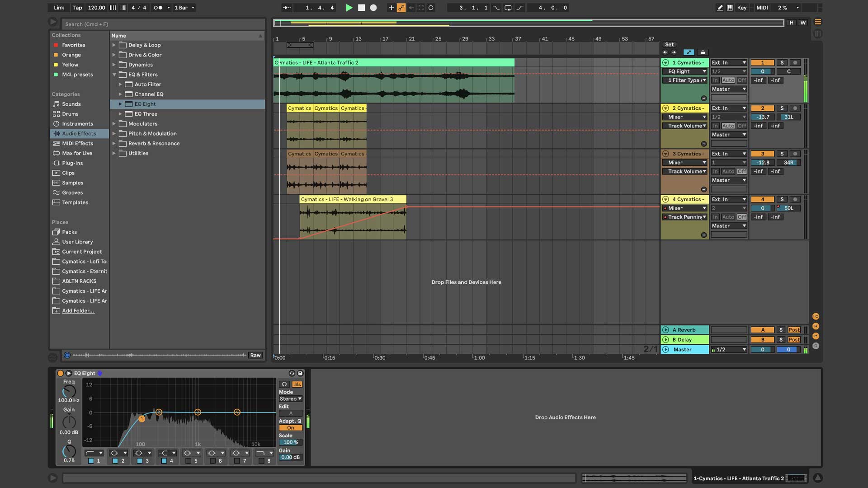
Task: Click the EQ Eight hot-swap preset icon
Action: click(292, 373)
